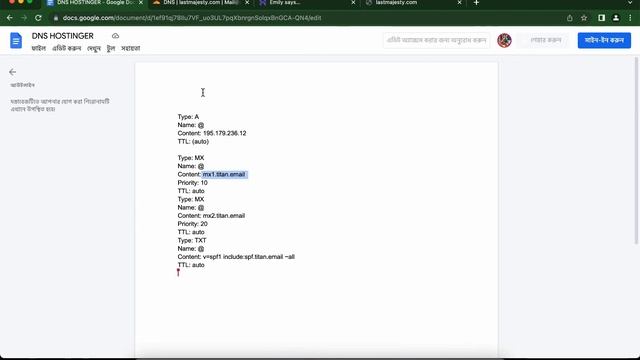The width and height of the screenshot is (640, 360).
Task: Check the cloud save status icon
Action: click(116, 36)
